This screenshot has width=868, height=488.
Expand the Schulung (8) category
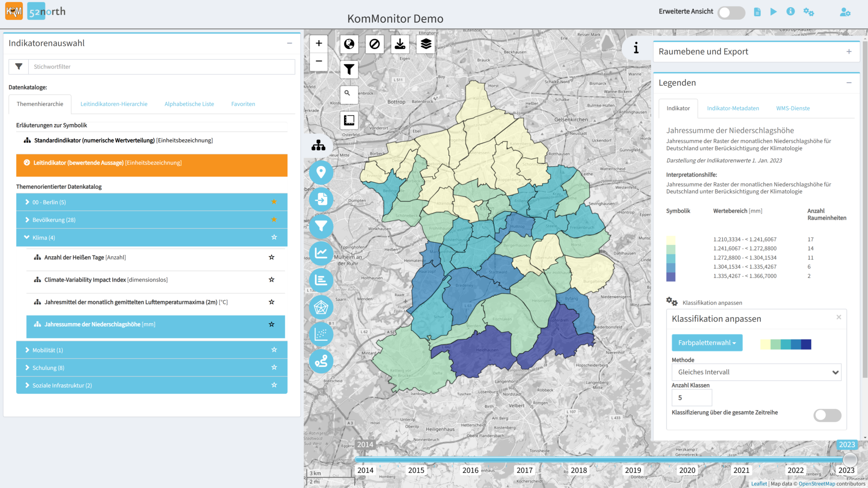(152, 368)
